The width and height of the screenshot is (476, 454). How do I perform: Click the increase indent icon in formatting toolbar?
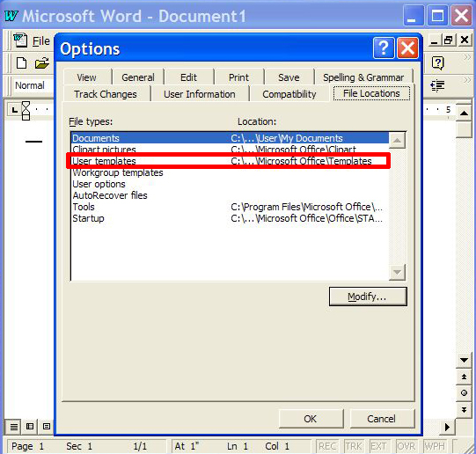437,85
